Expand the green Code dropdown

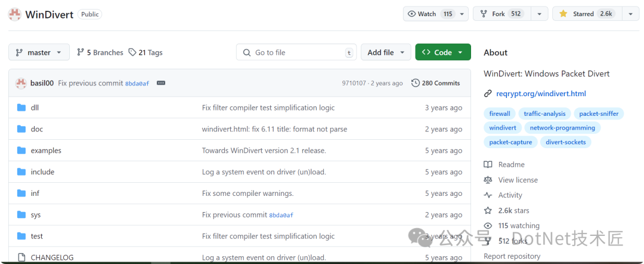pyautogui.click(x=442, y=53)
